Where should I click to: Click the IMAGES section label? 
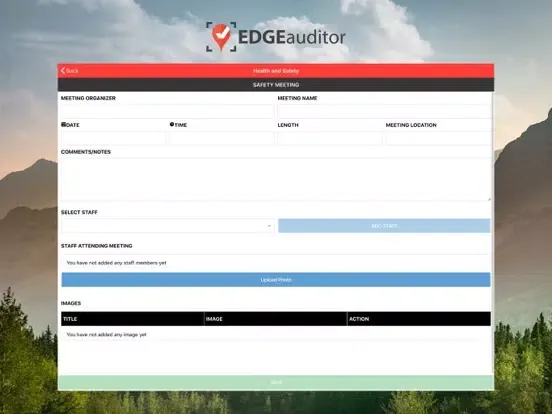click(71, 303)
